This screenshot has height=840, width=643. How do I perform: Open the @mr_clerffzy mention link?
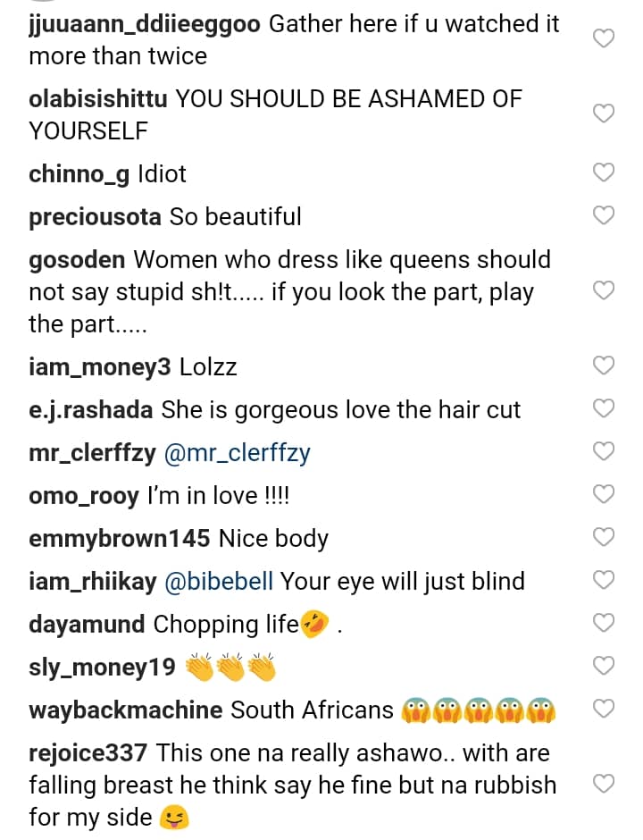[236, 453]
